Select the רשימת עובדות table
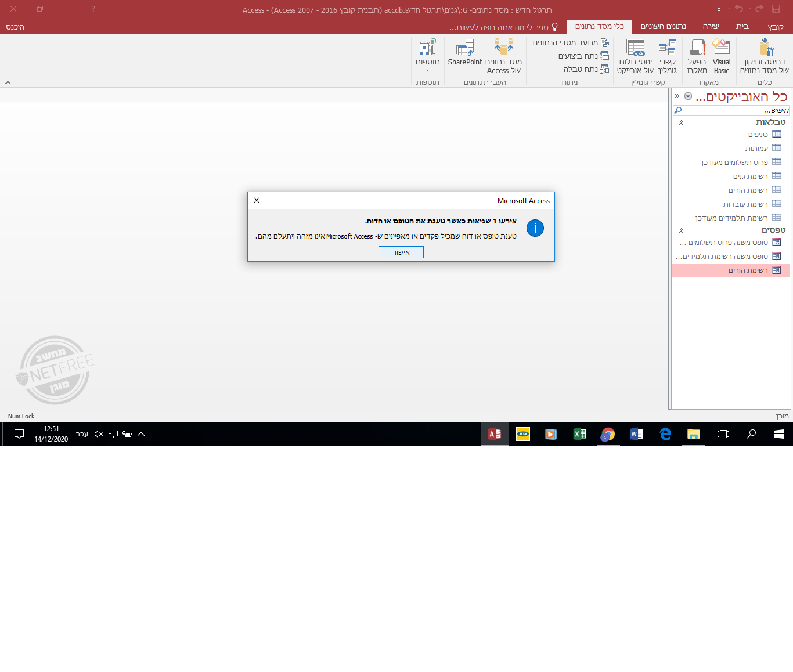Screen dimensions: 793x672 731,204
